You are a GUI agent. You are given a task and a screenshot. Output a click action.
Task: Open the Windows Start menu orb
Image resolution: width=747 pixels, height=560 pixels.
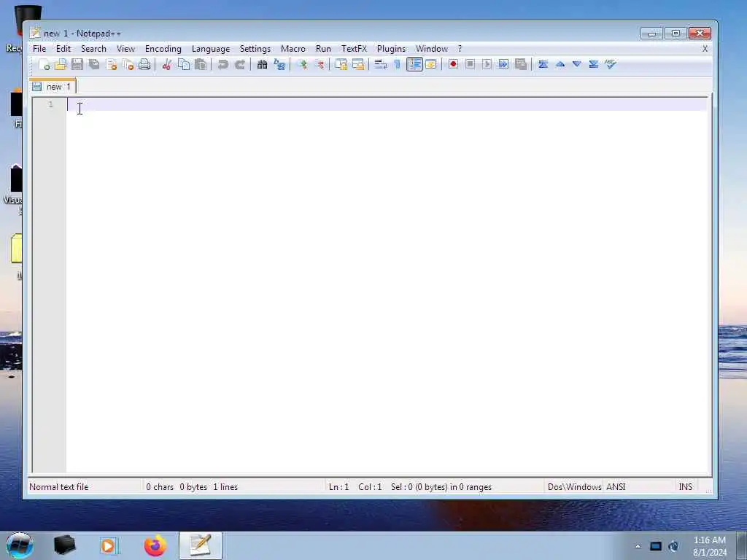tap(20, 545)
